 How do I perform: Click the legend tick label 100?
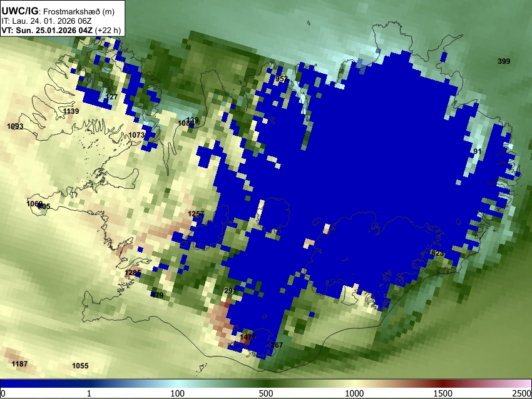177,393
